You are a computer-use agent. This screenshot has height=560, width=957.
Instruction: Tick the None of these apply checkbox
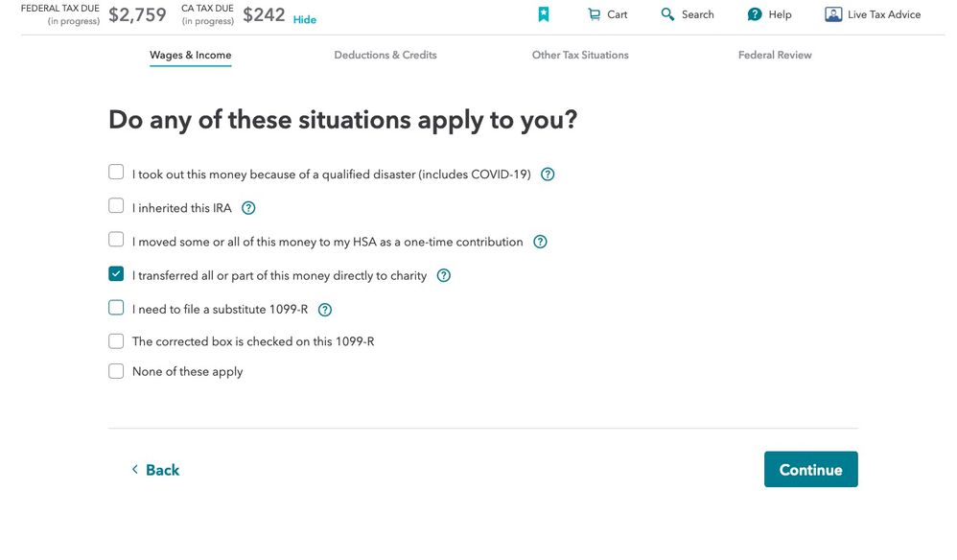tap(116, 371)
